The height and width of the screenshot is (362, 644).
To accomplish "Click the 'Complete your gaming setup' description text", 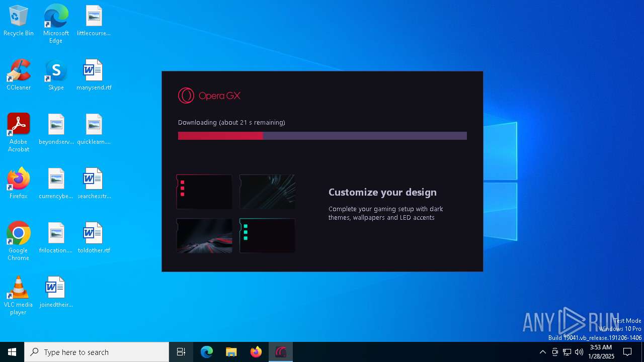I will pyautogui.click(x=386, y=213).
